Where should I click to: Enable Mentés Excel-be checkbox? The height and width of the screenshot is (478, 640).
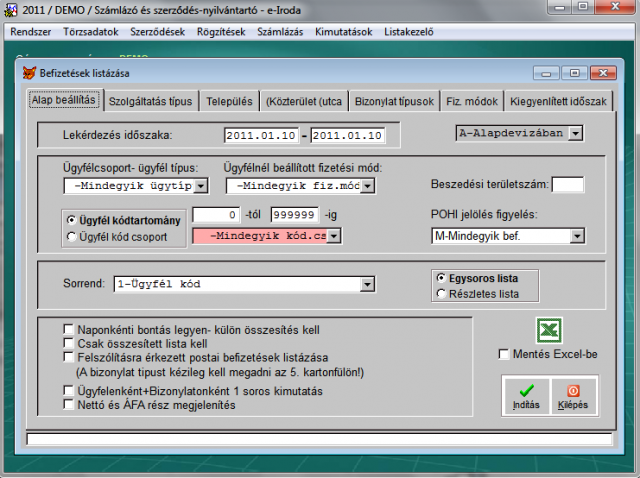click(505, 354)
